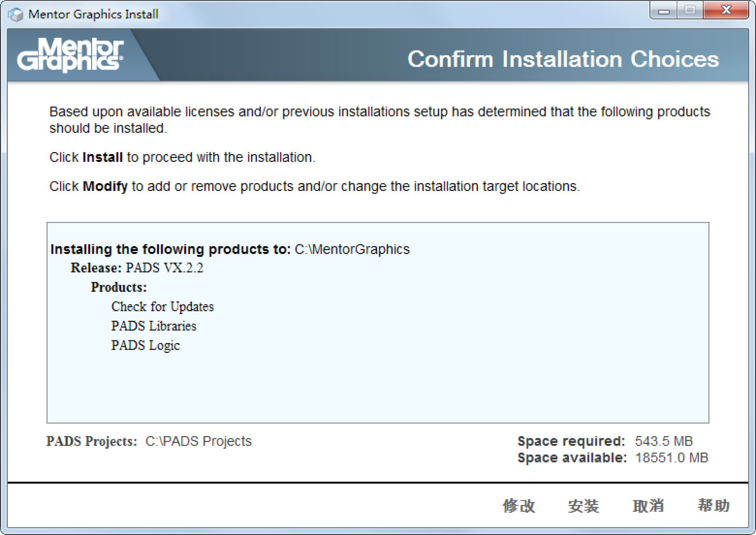
Task: Click the 修改 (Modify) button
Action: (x=519, y=506)
